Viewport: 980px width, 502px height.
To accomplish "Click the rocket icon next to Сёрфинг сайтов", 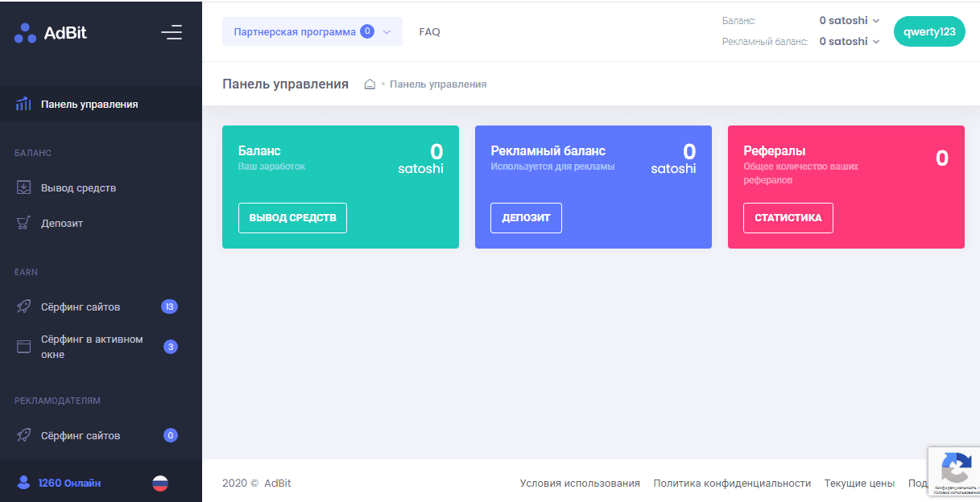I will (23, 307).
